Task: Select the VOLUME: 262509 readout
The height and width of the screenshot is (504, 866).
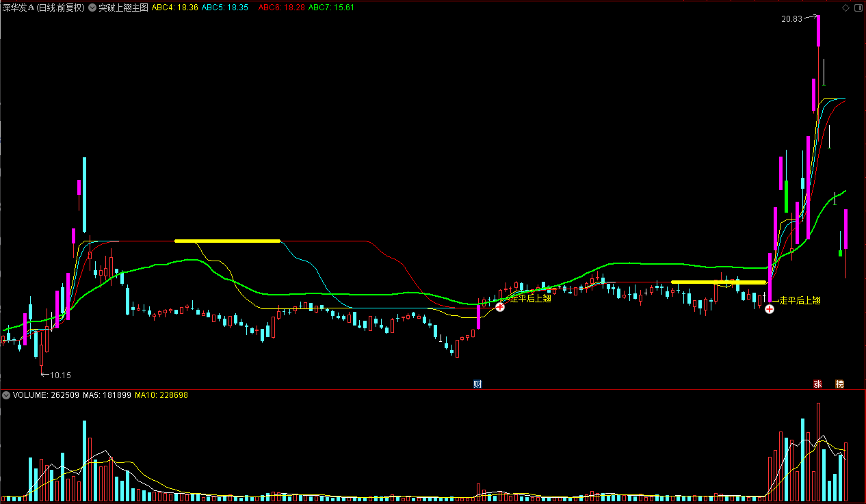Action: (46, 395)
